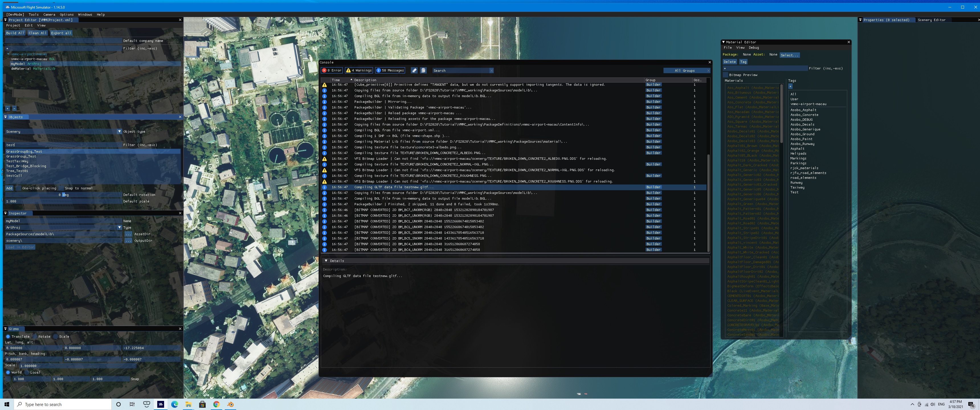The image size is (980, 410).
Task: Click the Windows taskbar search box
Action: pyautogui.click(x=63, y=404)
